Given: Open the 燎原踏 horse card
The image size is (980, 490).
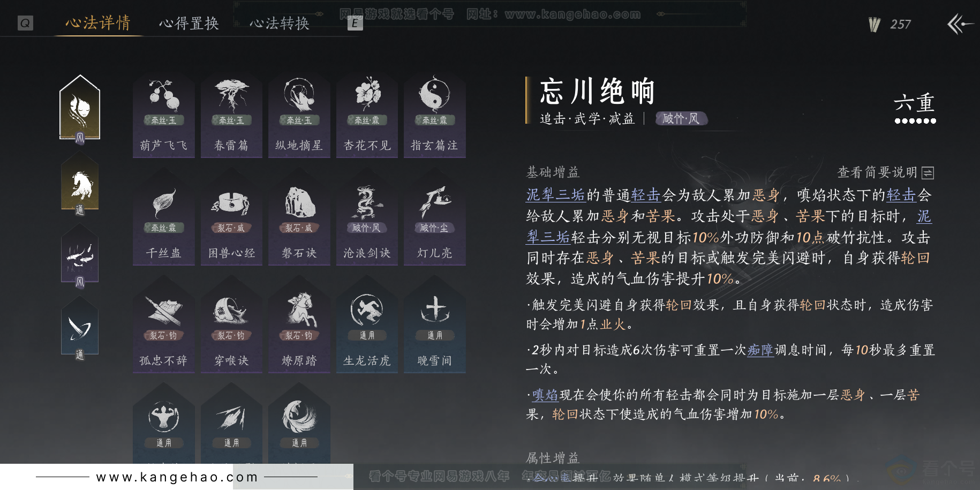Looking at the screenshot, I should pyautogui.click(x=299, y=328).
